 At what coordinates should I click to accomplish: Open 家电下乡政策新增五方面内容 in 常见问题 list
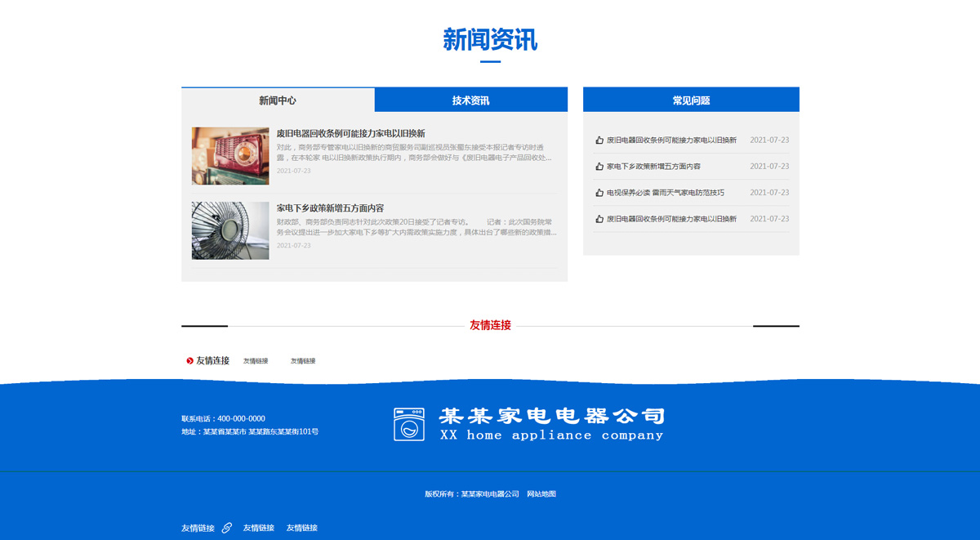(x=653, y=167)
